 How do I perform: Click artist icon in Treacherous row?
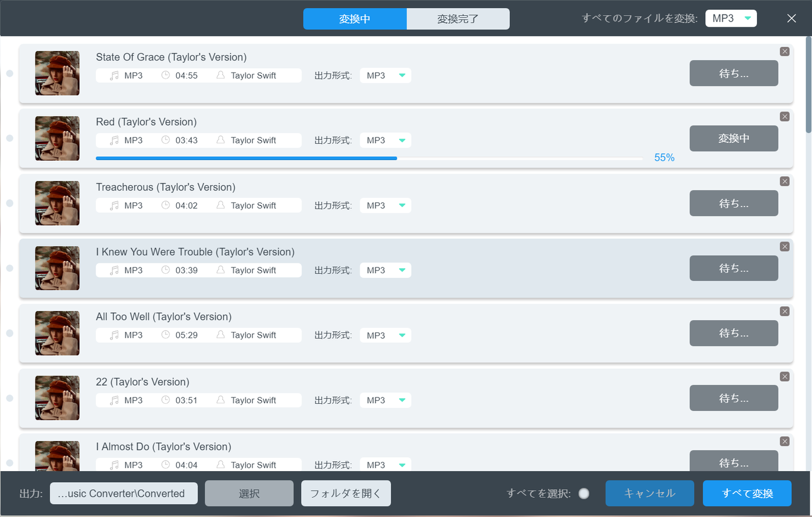(220, 205)
